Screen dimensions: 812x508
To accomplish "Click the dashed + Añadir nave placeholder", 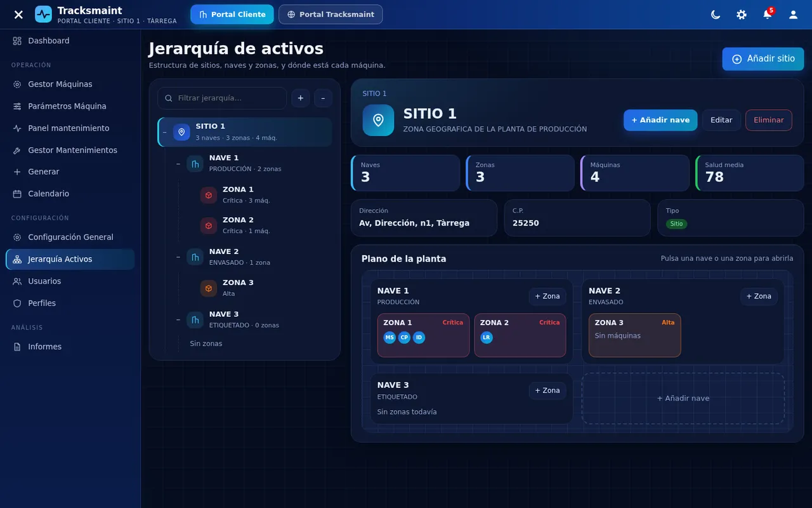I will tap(683, 399).
